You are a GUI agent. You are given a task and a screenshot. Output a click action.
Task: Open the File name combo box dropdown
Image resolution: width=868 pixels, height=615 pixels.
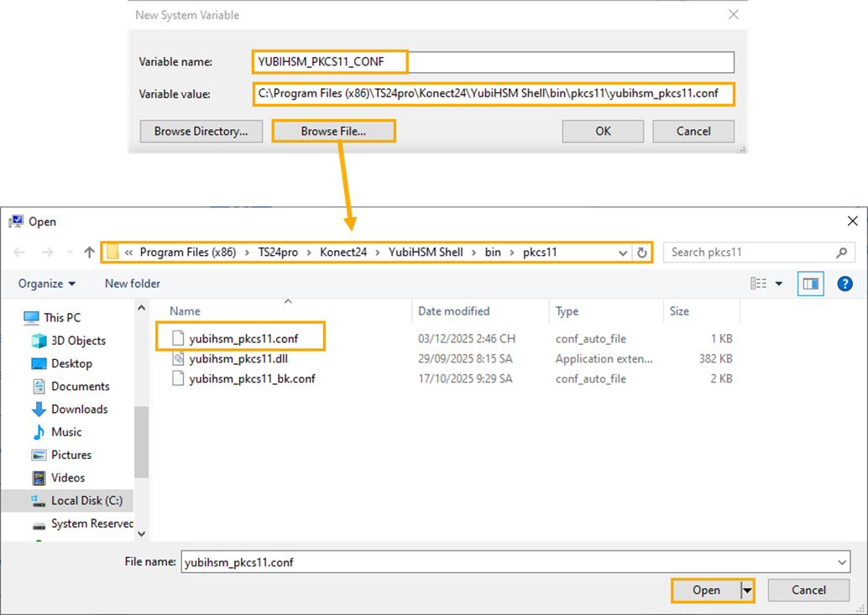[842, 562]
